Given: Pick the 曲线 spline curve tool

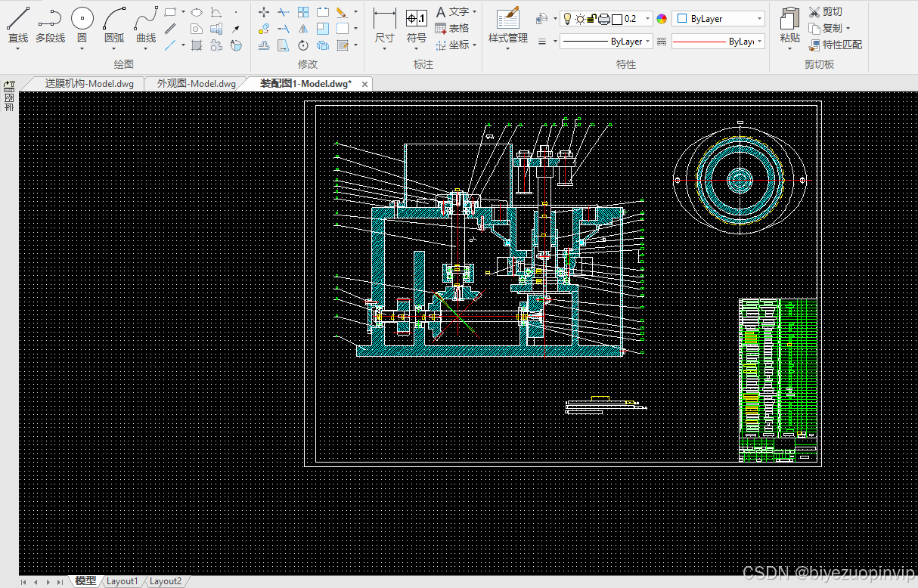Looking at the screenshot, I should coord(146,25).
